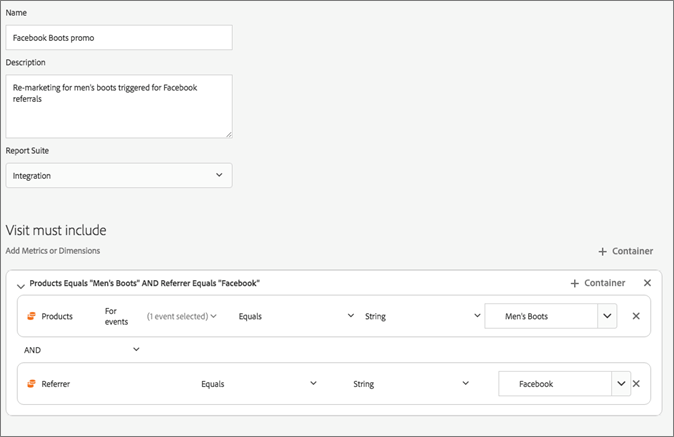674x437 pixels.
Task: Add a container from the top-right plus
Action: [625, 251]
